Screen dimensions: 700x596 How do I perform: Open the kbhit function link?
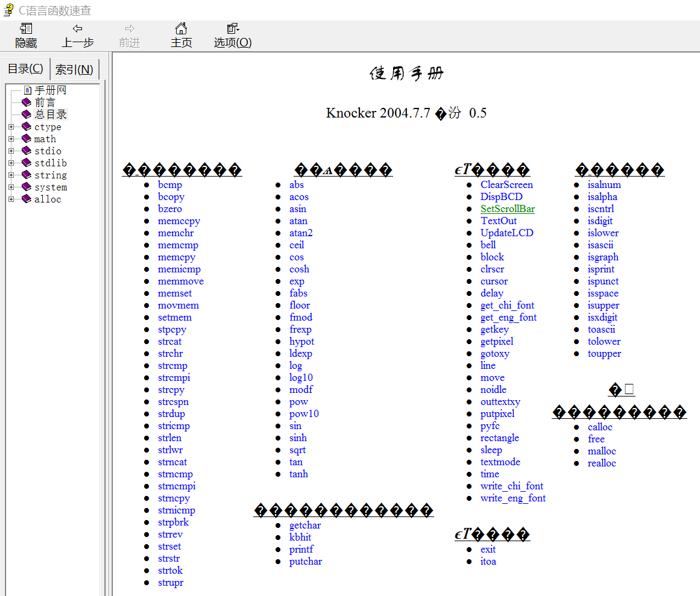click(x=300, y=537)
